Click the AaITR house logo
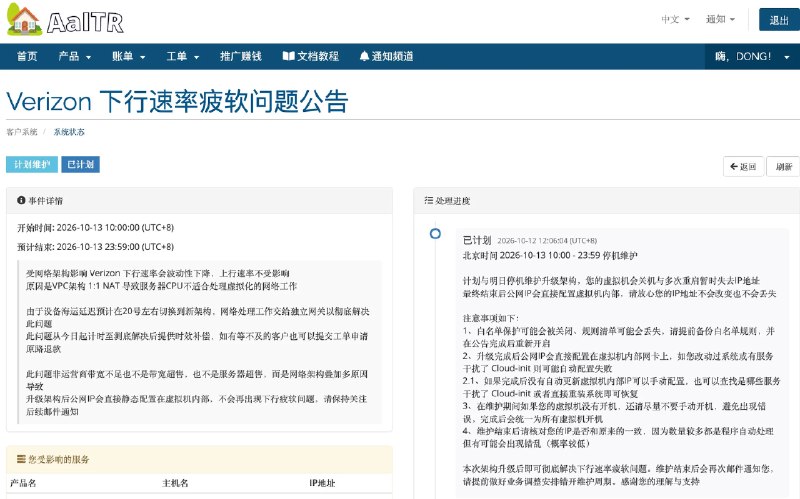Image resolution: width=800 pixels, height=499 pixels. 65,20
